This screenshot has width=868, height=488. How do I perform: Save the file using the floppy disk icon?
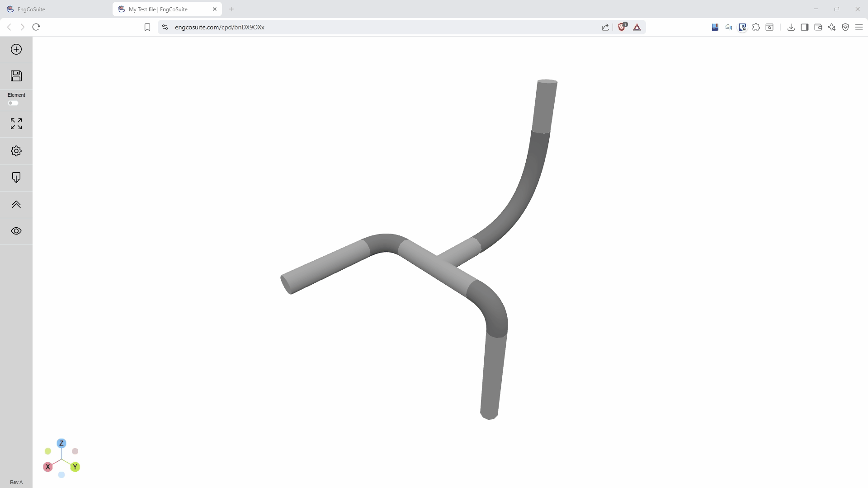point(16,76)
